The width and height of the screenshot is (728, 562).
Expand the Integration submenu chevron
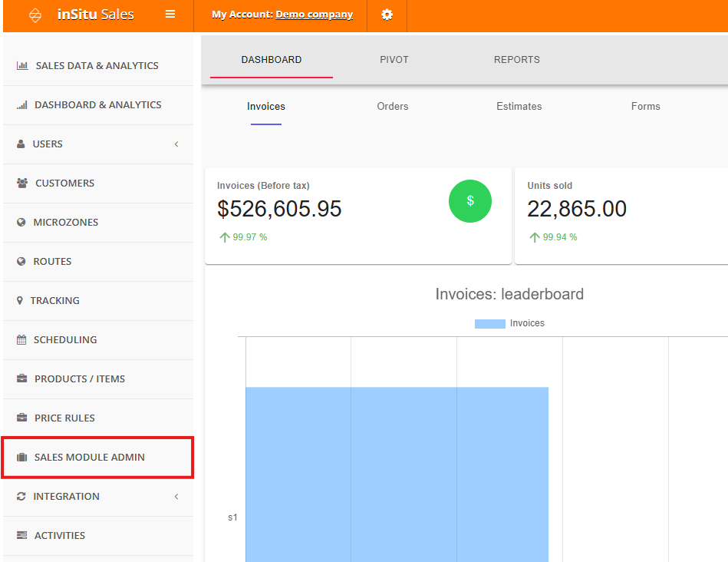(x=176, y=497)
